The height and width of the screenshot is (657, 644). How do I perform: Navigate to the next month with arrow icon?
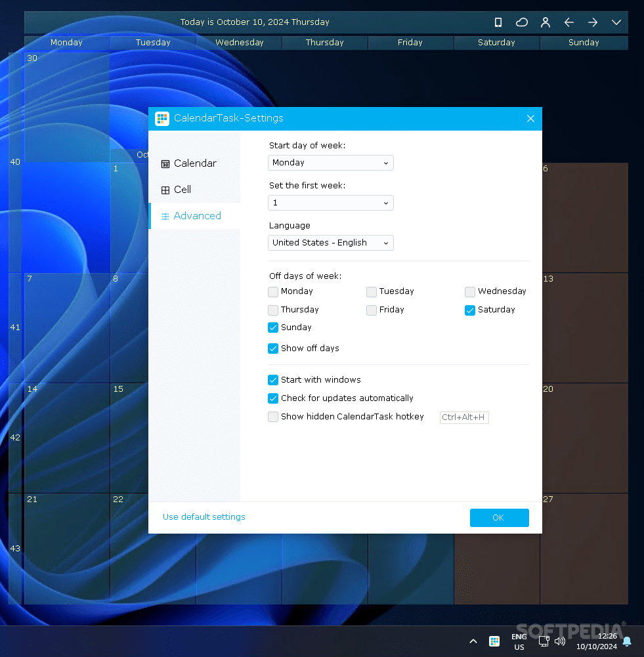point(593,22)
